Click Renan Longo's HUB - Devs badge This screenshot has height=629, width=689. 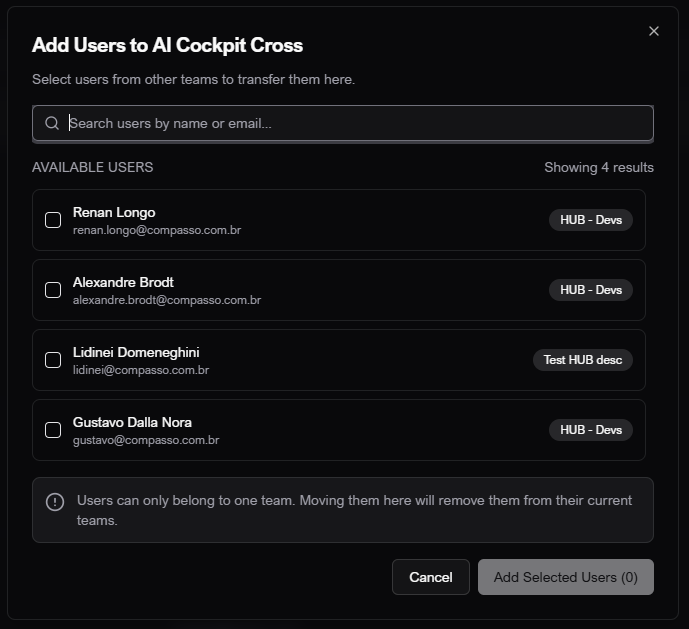[x=590, y=220]
